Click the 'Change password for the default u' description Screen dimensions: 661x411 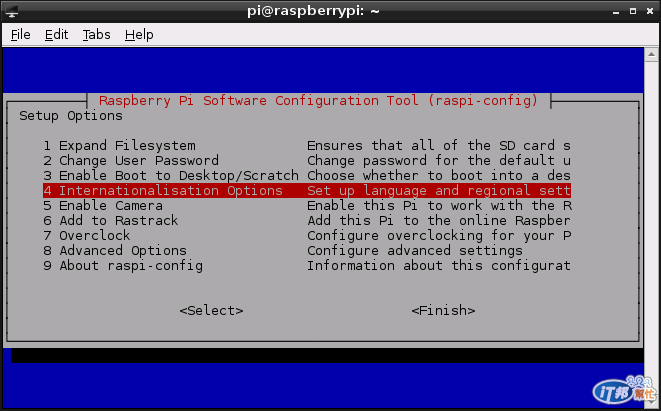pyautogui.click(x=439, y=161)
